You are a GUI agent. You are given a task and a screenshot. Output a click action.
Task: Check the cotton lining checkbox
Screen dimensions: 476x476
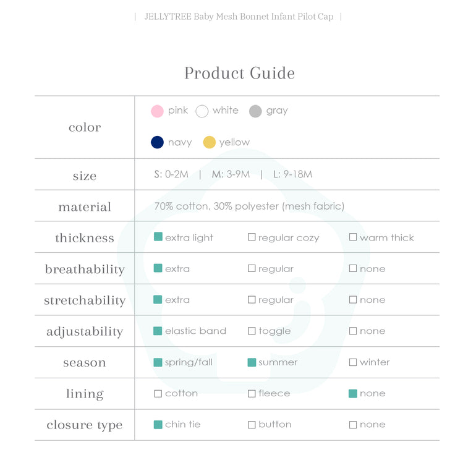click(x=158, y=394)
